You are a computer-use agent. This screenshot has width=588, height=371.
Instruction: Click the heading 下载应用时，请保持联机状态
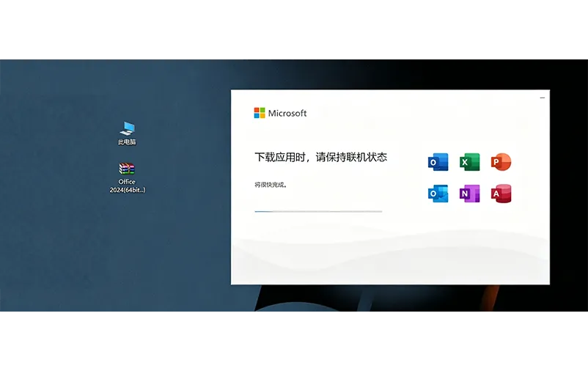coord(320,157)
